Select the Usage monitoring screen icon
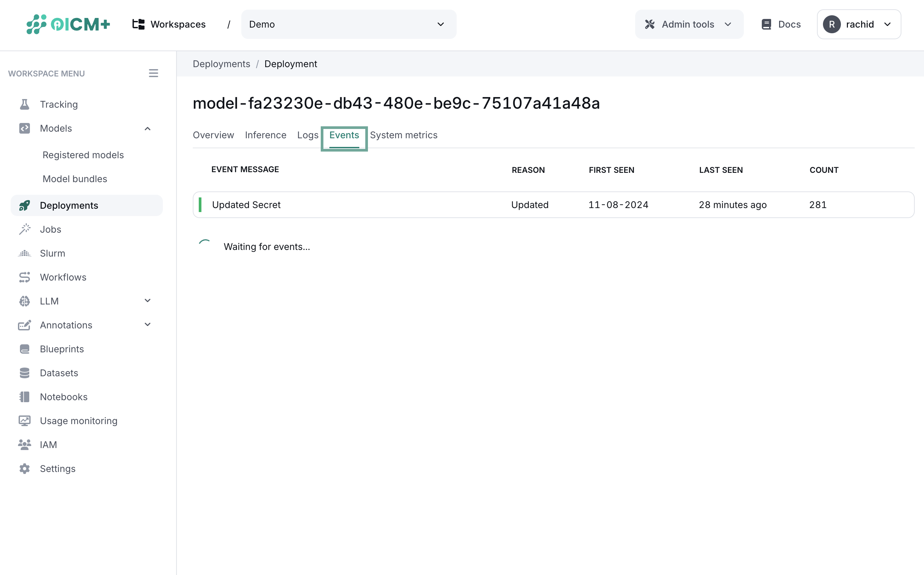The width and height of the screenshot is (924, 575). [24, 420]
